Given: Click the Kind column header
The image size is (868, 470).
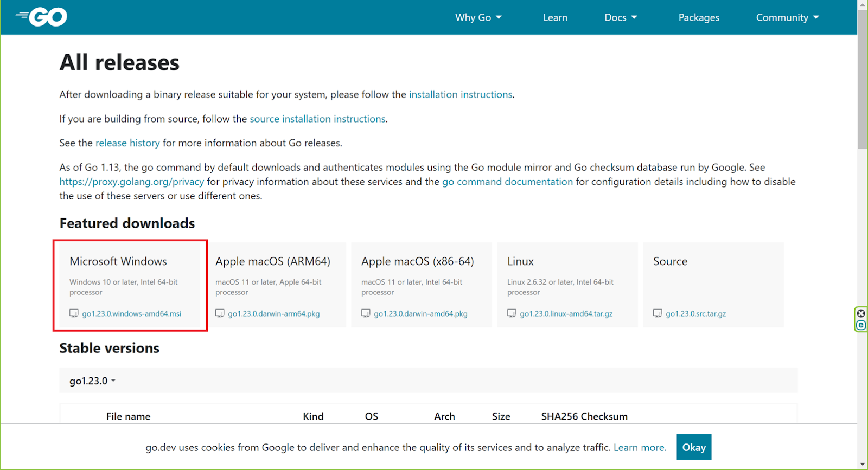Looking at the screenshot, I should pyautogui.click(x=313, y=416).
